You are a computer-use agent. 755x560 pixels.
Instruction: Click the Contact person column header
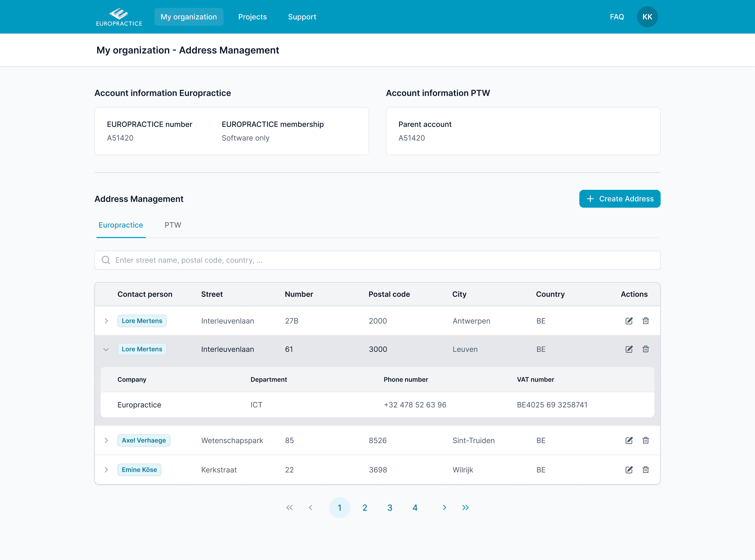pyautogui.click(x=145, y=294)
